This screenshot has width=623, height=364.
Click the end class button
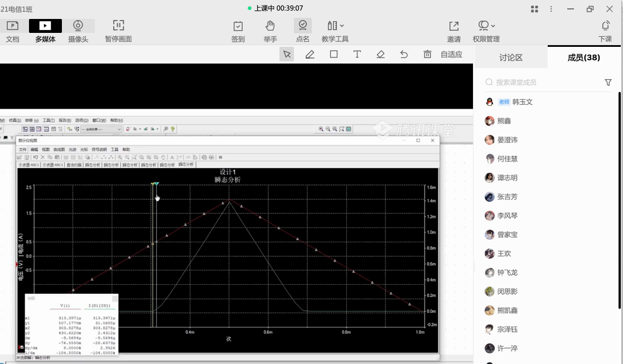tap(605, 31)
